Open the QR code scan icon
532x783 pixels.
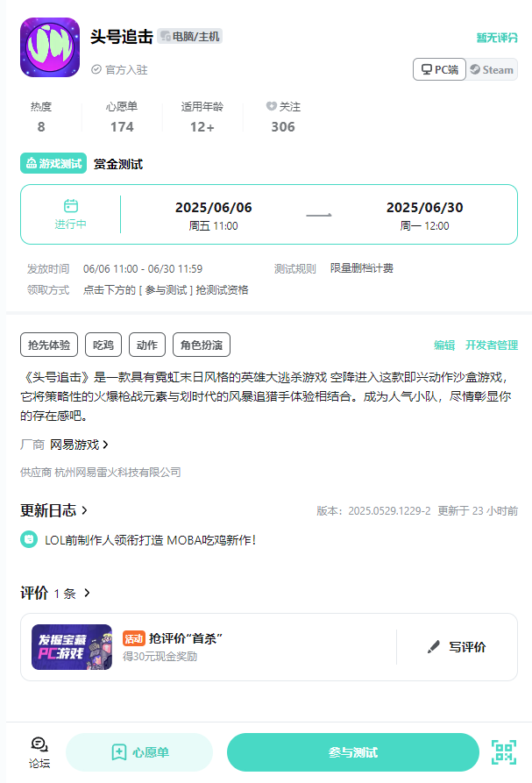click(x=504, y=752)
